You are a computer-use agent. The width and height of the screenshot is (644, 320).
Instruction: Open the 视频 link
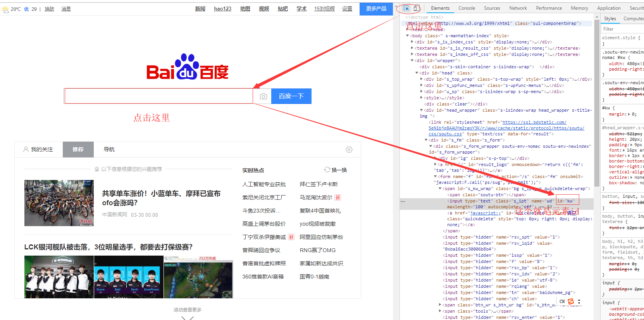264,9
